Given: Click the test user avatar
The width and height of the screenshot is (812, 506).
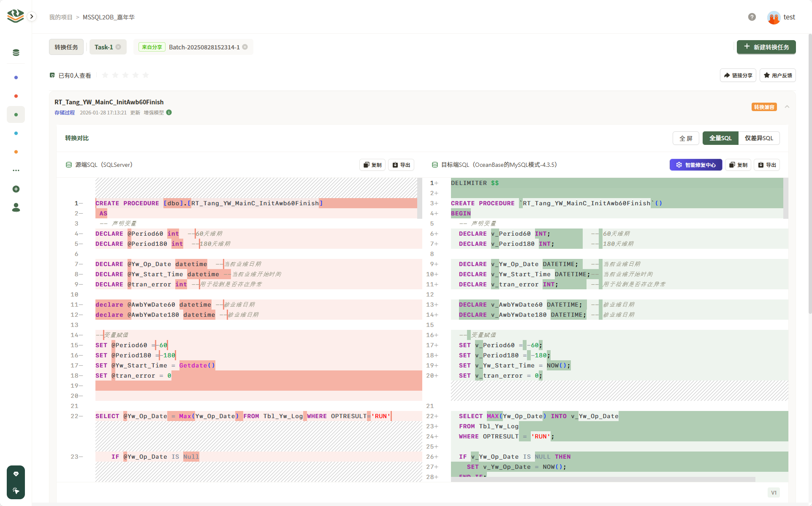Looking at the screenshot, I should pyautogui.click(x=774, y=17).
